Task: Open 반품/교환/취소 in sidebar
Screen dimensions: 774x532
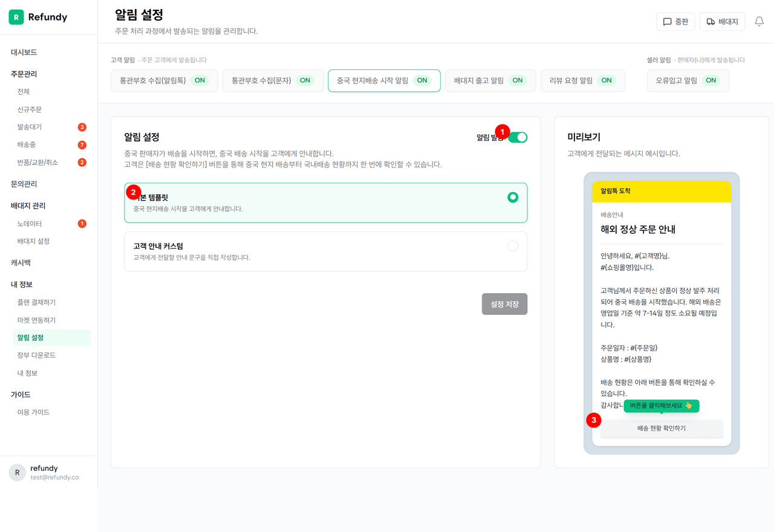Action: click(x=37, y=163)
